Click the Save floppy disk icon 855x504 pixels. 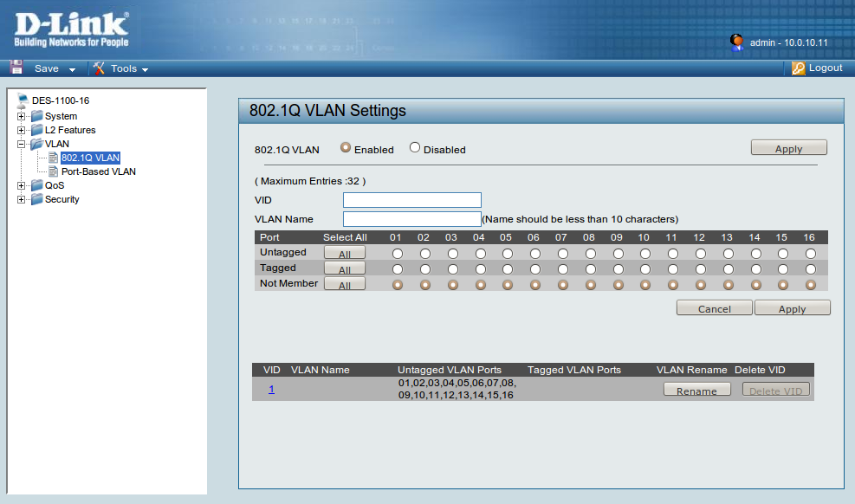16,68
